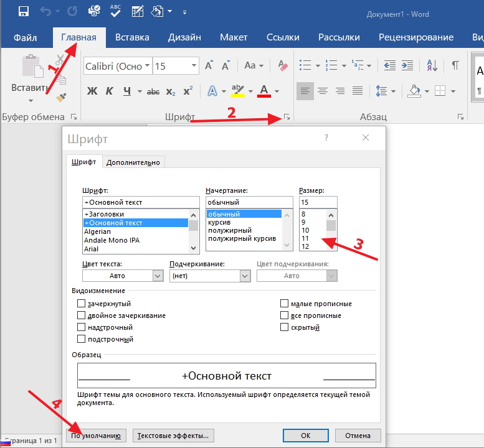Click the Save icon in title bar
The image size is (484, 448).
click(24, 11)
